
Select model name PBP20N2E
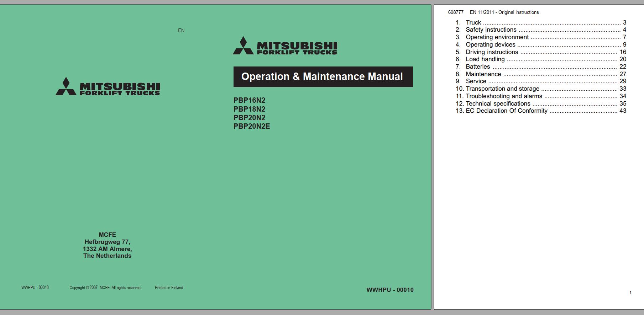[x=252, y=126]
